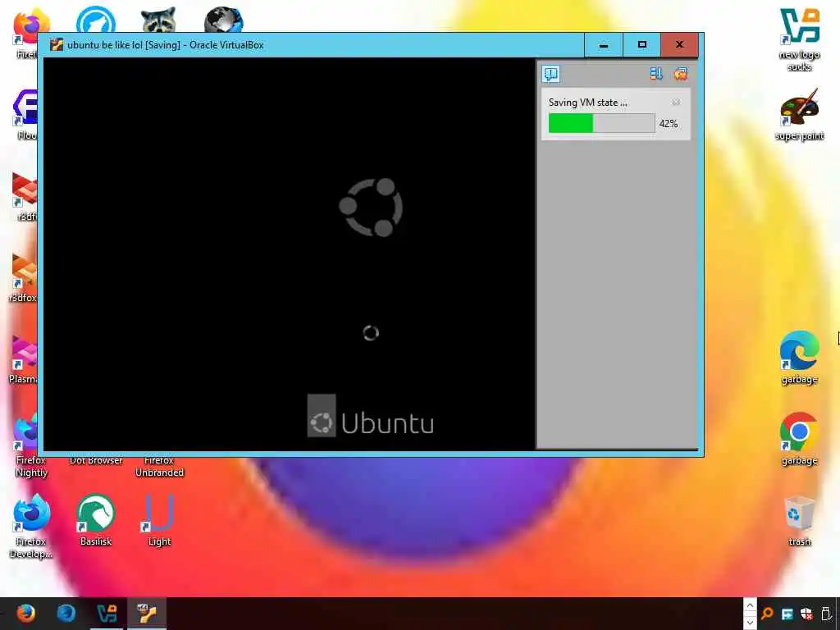Click the 42% progress percentage label

[668, 124]
